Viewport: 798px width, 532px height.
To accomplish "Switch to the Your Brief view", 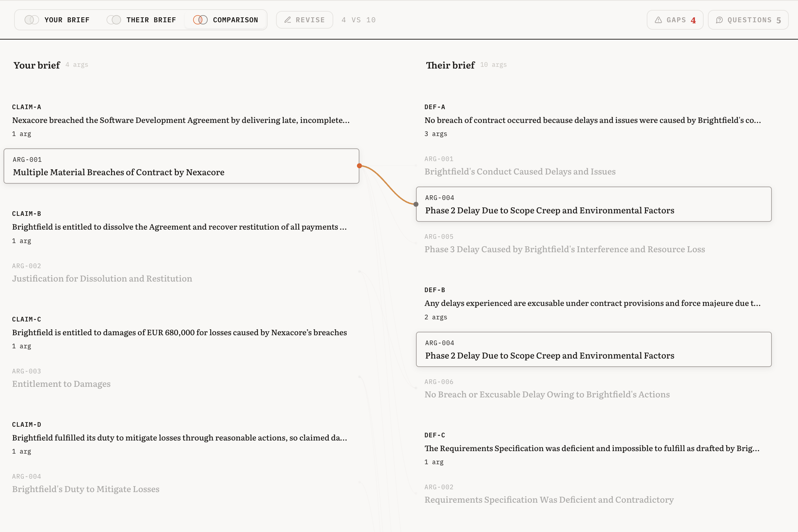I will coord(67,20).
